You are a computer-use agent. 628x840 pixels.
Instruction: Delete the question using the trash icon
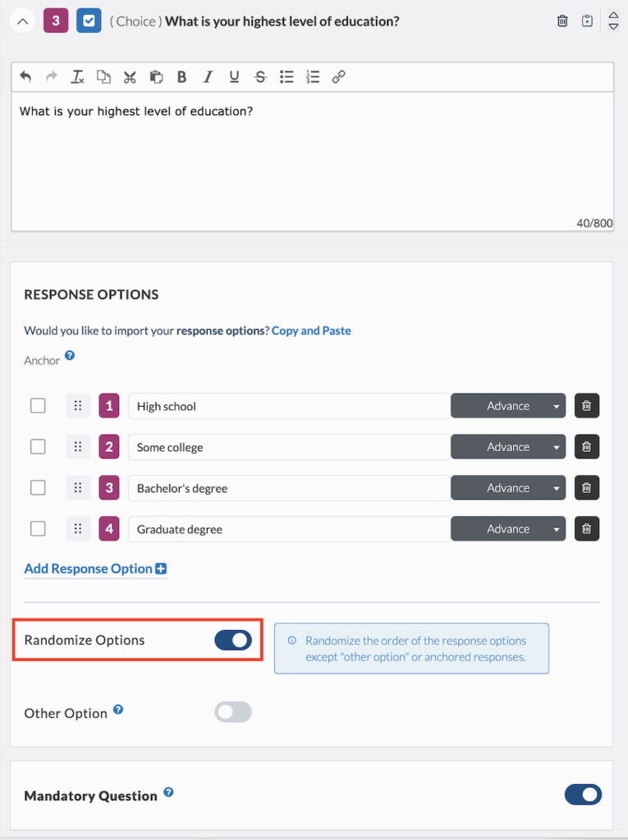coord(562,21)
